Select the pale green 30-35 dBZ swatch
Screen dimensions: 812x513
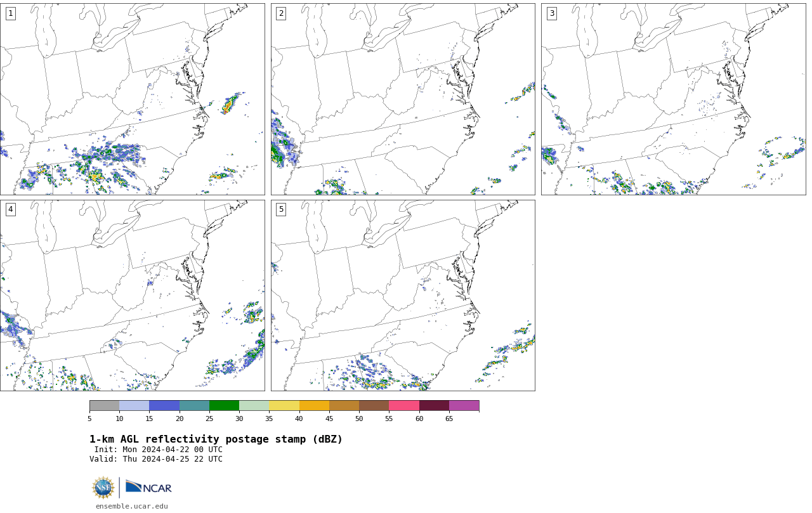[x=254, y=406]
